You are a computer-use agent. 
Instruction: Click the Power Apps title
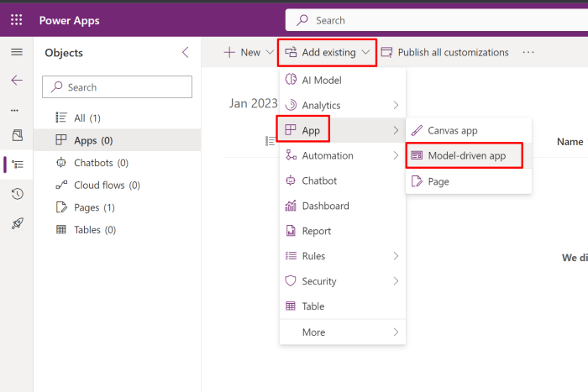tap(70, 20)
